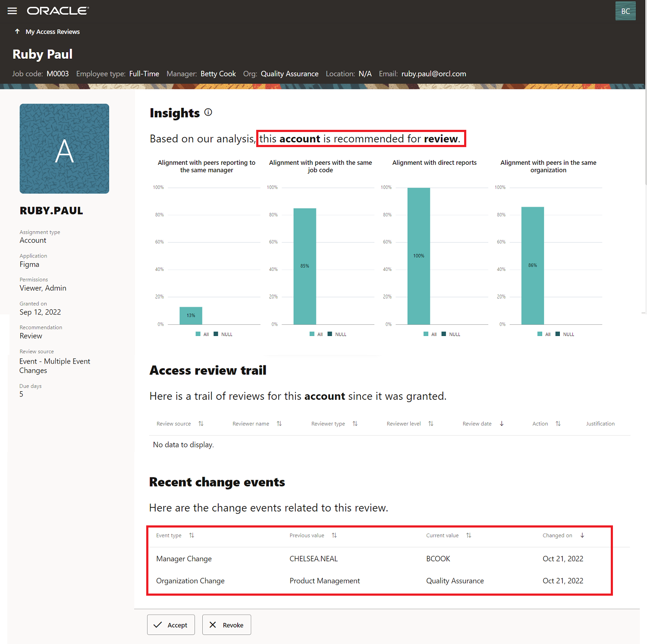Click the ruby.paul@orcl.com email address
The image size is (647, 644).
pos(433,74)
